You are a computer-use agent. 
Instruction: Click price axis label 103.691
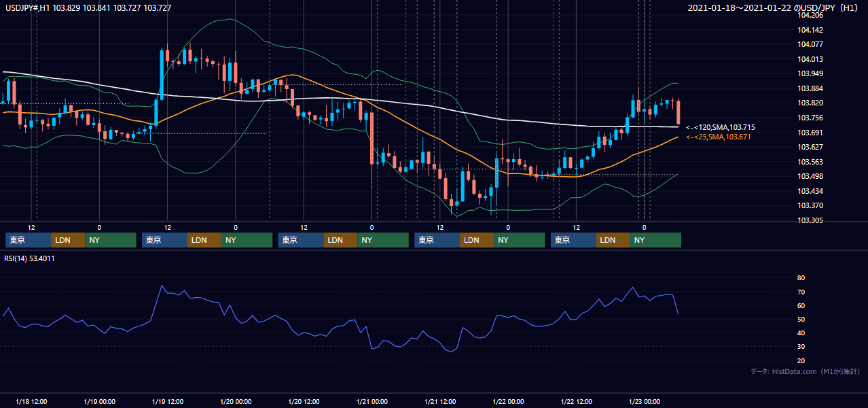tap(811, 133)
